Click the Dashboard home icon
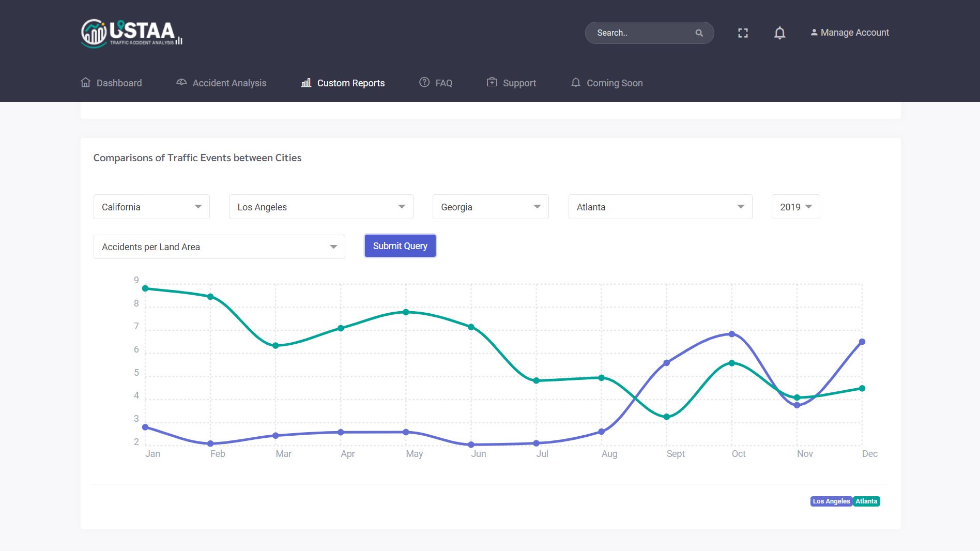The image size is (980, 551). pos(86,83)
